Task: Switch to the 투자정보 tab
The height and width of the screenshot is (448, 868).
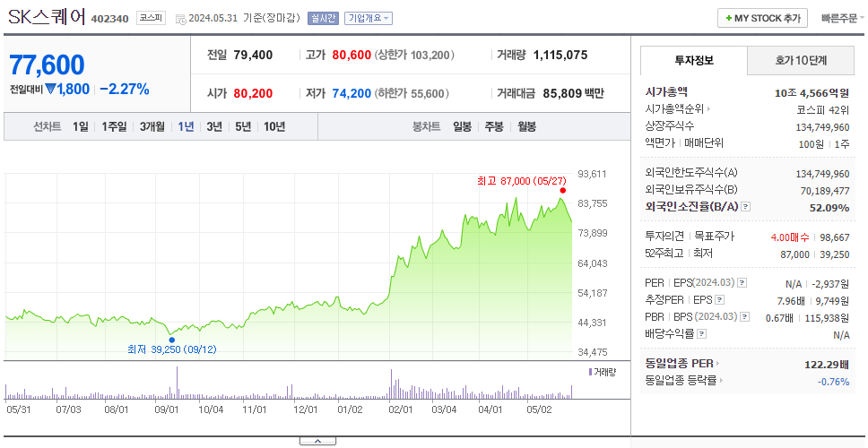Action: pos(694,61)
